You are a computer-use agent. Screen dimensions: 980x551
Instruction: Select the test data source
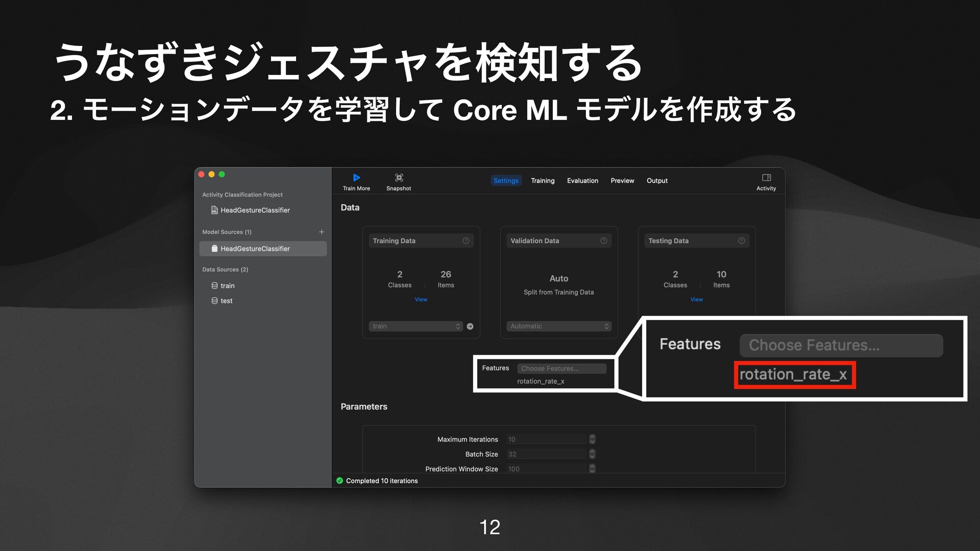click(227, 301)
